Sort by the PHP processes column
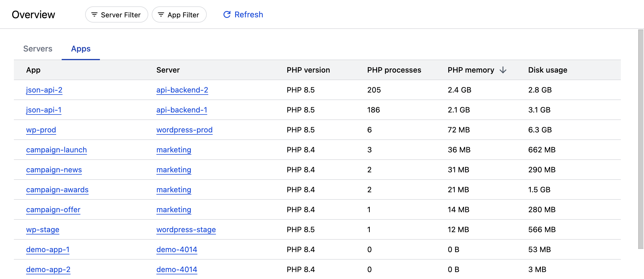 pos(394,70)
